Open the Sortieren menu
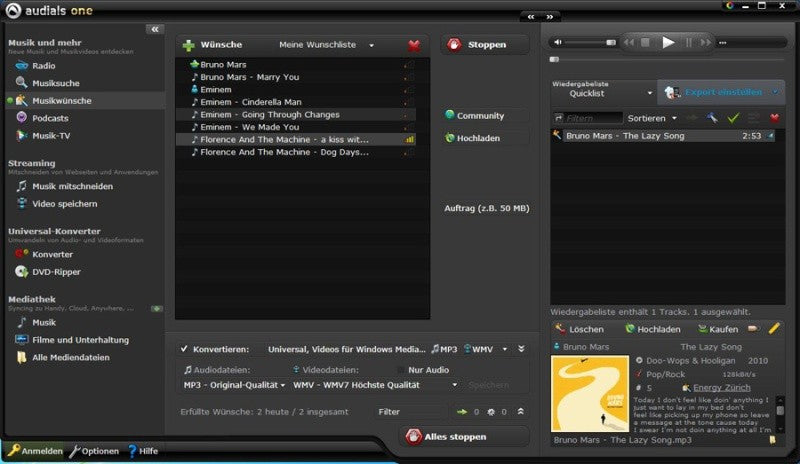Image resolution: width=800 pixels, height=464 pixels. pos(652,118)
